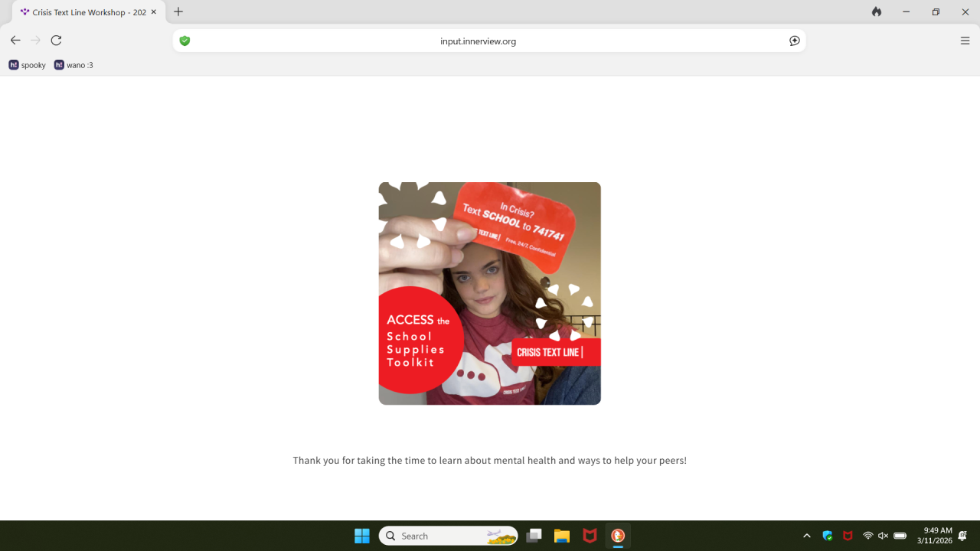Click the address bar showing input.innerview.org

(x=489, y=41)
